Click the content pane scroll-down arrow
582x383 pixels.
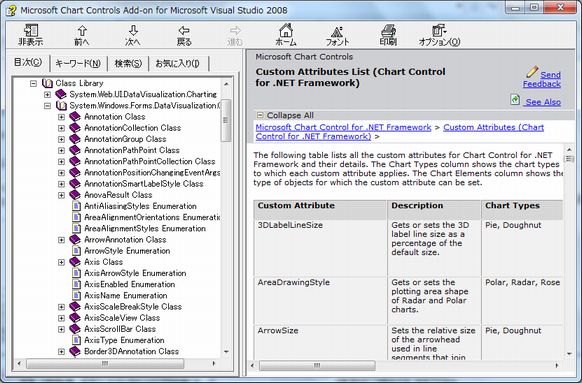pyautogui.click(x=569, y=354)
